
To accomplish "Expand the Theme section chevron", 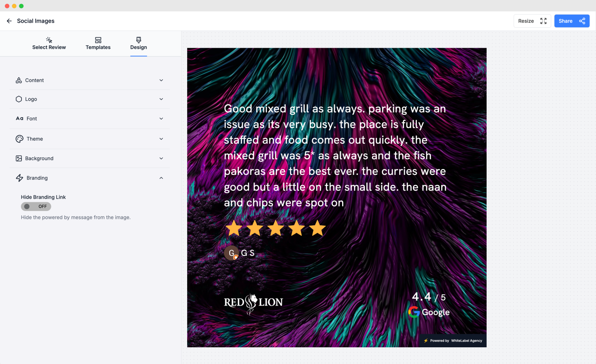I will (161, 139).
